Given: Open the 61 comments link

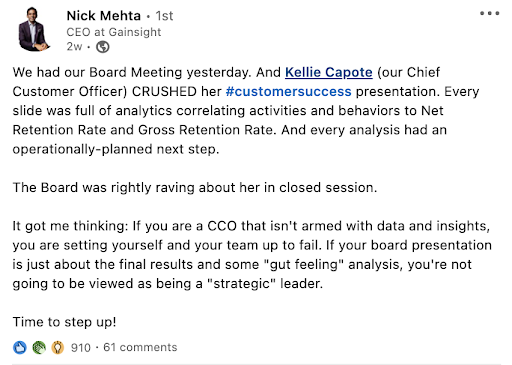Looking at the screenshot, I should (140, 347).
